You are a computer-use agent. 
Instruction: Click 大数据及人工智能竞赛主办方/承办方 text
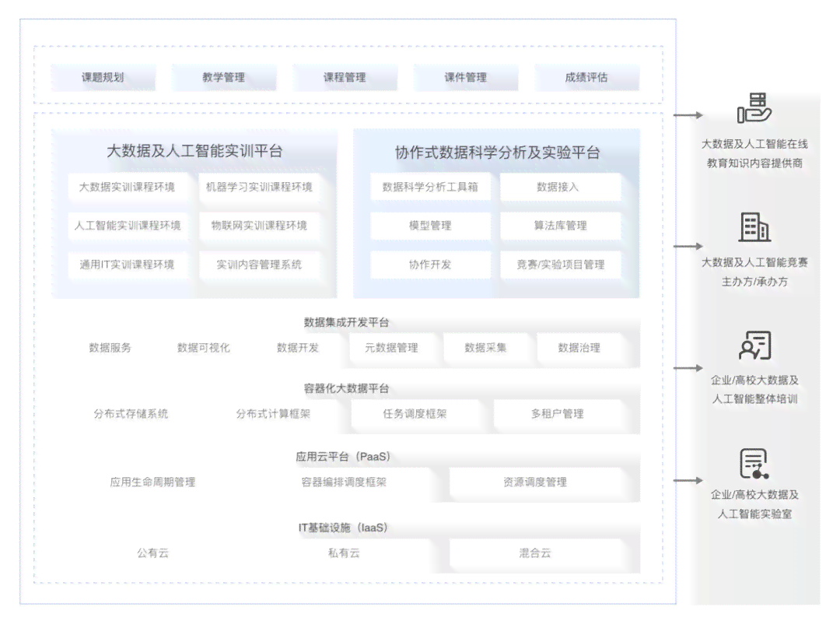click(754, 272)
